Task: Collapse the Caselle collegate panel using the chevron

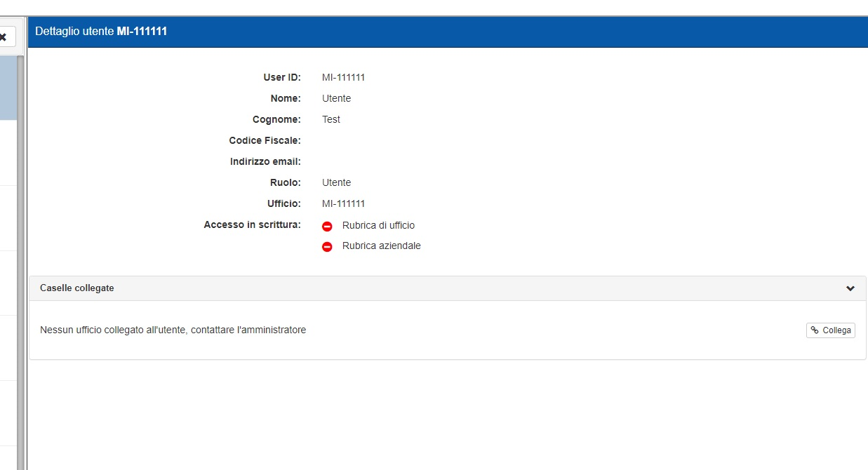Action: tap(850, 288)
